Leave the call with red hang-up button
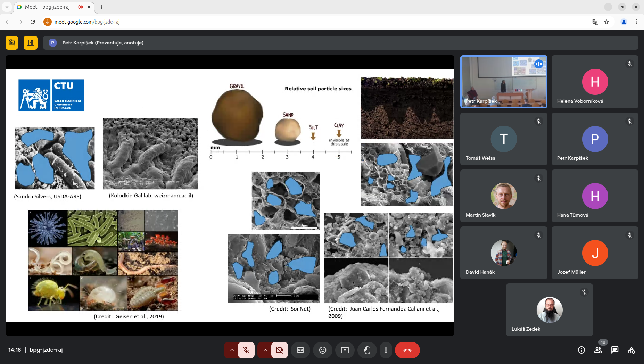 (x=407, y=350)
